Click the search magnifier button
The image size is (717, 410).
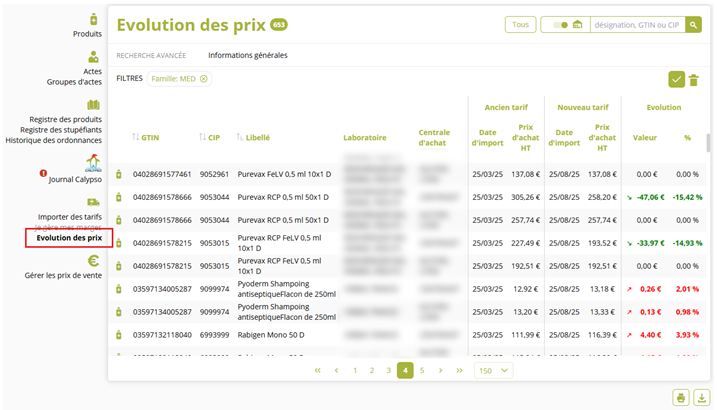click(x=693, y=25)
